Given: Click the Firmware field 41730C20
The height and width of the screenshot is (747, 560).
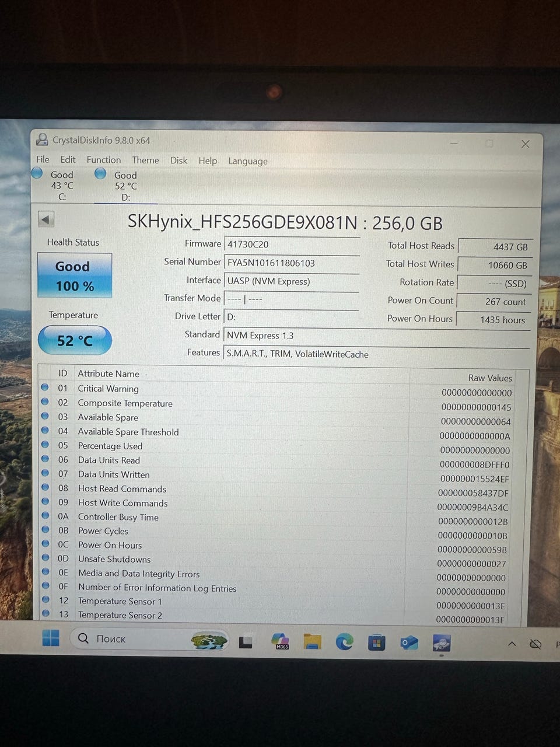Looking at the screenshot, I should tap(292, 245).
